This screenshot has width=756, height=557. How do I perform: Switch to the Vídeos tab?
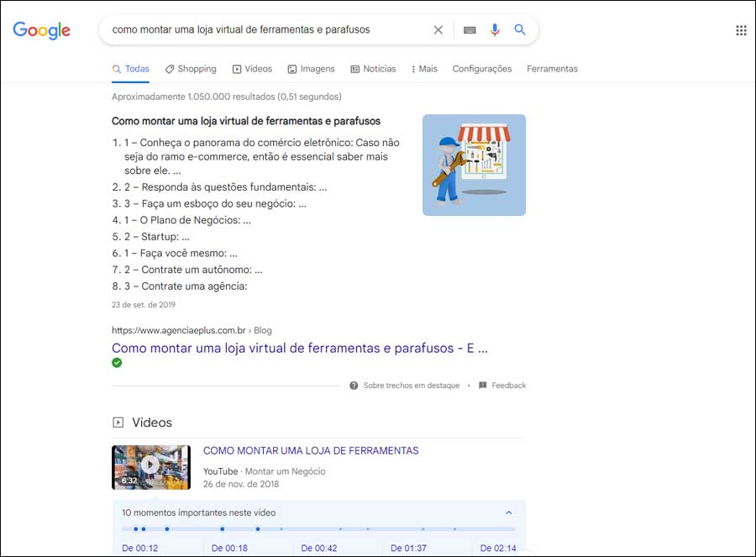click(252, 69)
